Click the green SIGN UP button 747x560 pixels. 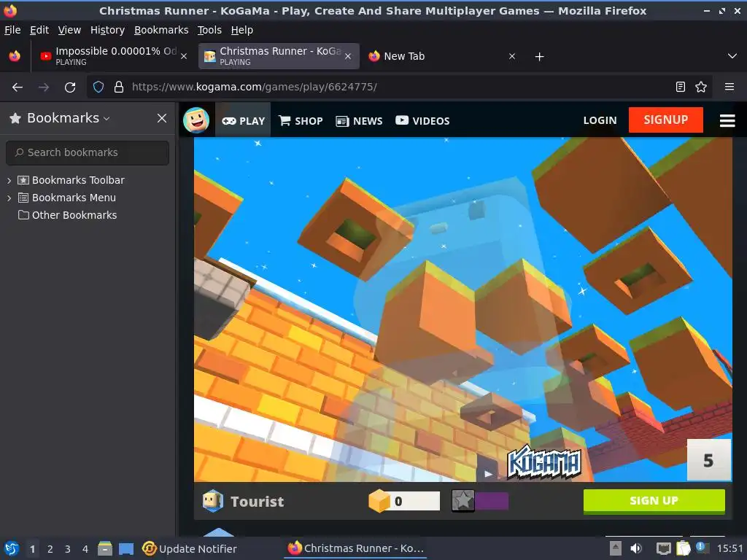click(x=654, y=501)
